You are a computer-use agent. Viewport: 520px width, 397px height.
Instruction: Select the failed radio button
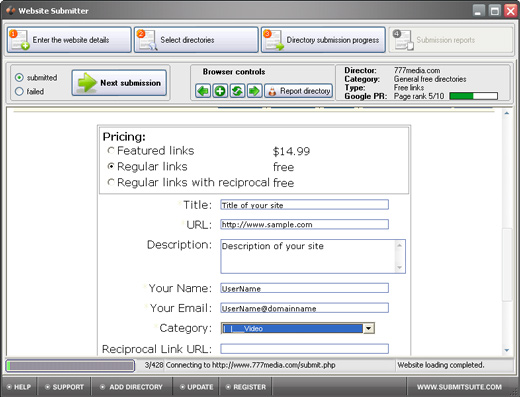point(19,91)
